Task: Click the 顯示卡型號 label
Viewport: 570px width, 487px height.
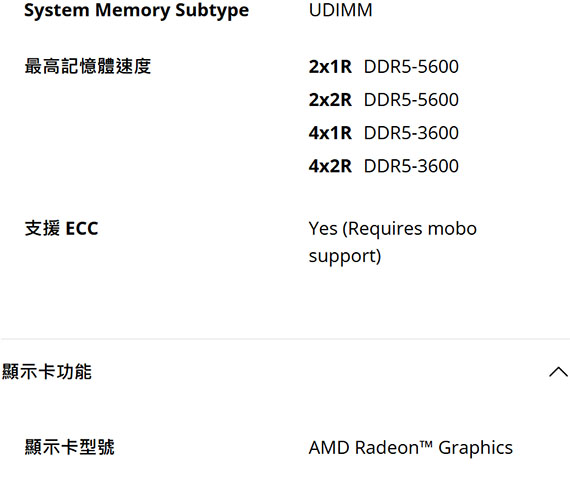Action: coord(69,447)
